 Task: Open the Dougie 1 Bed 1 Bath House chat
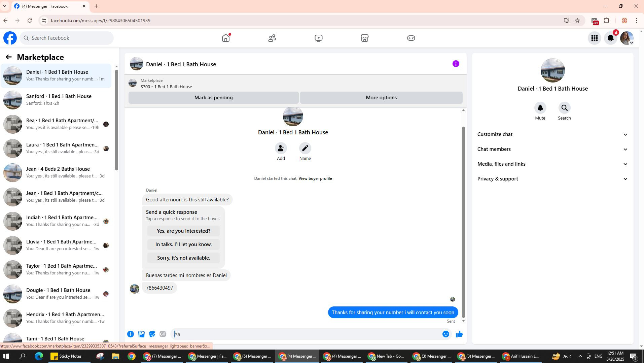pyautogui.click(x=56, y=294)
